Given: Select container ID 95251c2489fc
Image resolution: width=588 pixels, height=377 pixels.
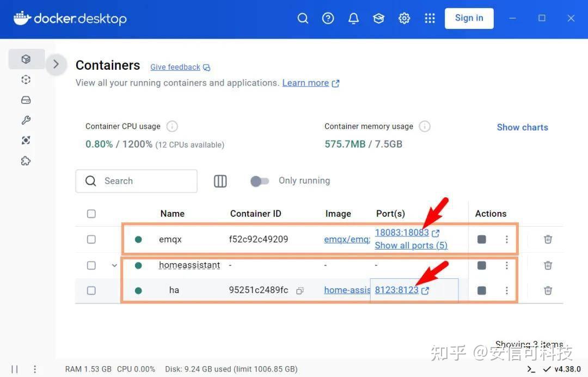Looking at the screenshot, I should click(x=259, y=290).
